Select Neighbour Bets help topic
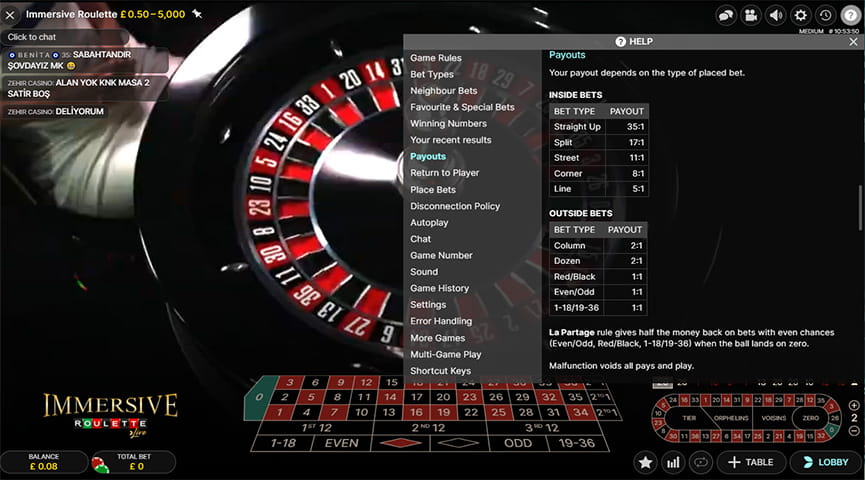This screenshot has width=865, height=480. coord(444,90)
